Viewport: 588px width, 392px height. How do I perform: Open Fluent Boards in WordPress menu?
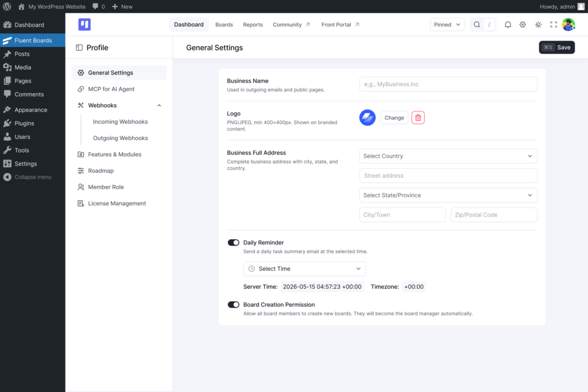(33, 41)
